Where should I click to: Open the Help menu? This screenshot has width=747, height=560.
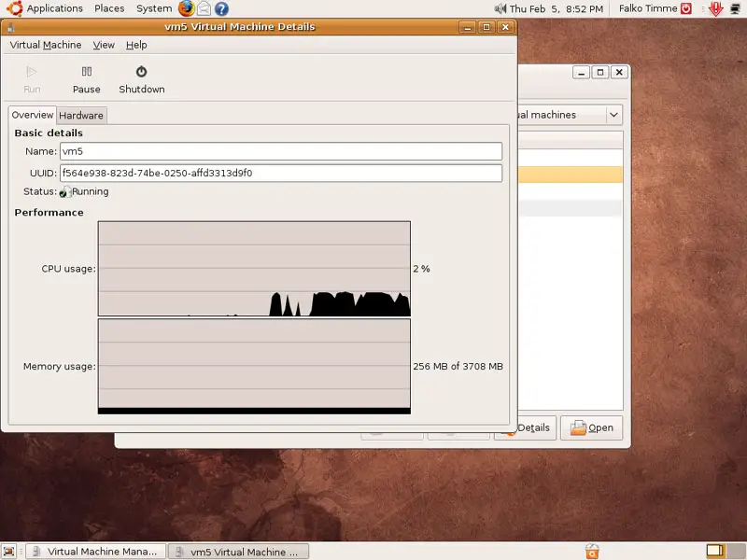point(136,45)
